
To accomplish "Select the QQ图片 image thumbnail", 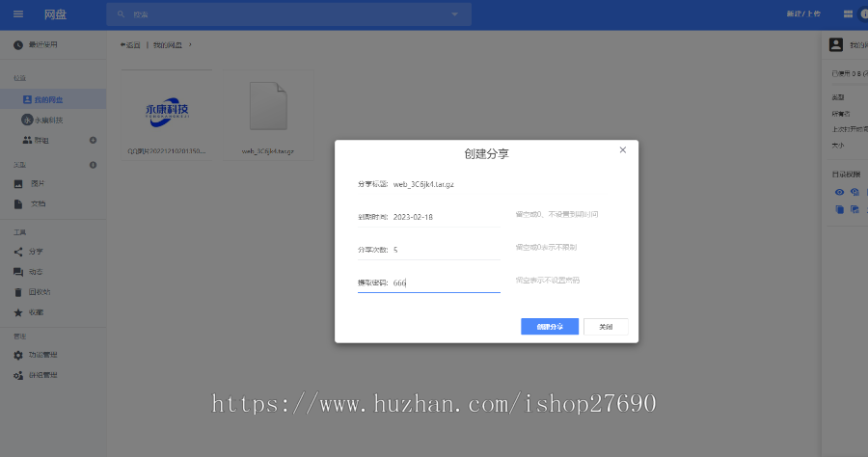I will click(167, 115).
